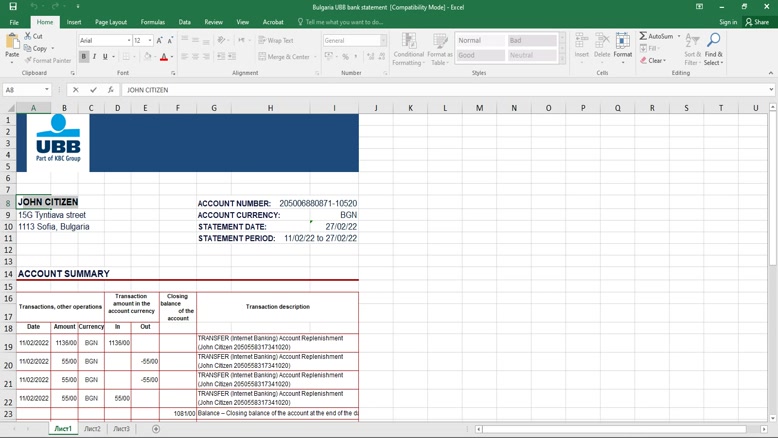Add a new sheet with plus icon
Screen dimensions: 778x438
tap(156, 429)
